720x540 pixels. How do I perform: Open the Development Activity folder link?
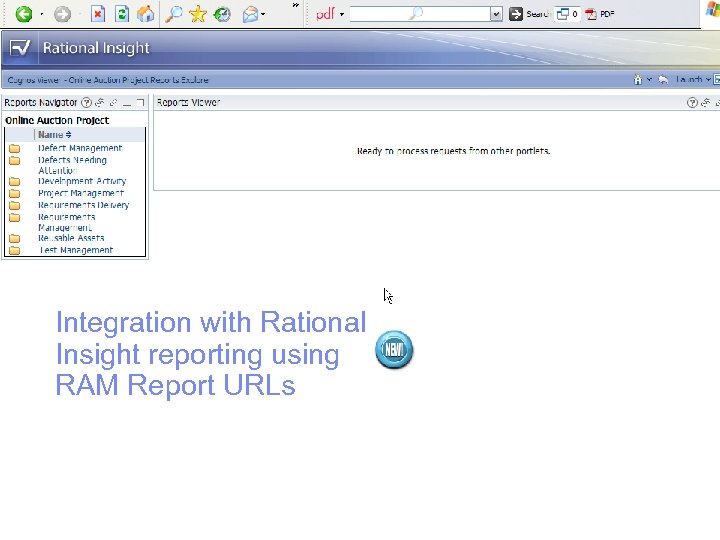coord(82,181)
